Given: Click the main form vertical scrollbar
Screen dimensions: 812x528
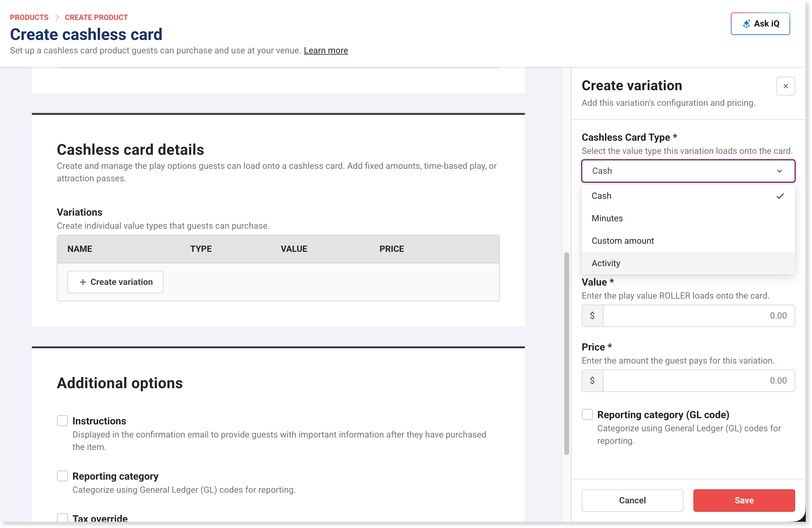Looking at the screenshot, I should click(566, 353).
